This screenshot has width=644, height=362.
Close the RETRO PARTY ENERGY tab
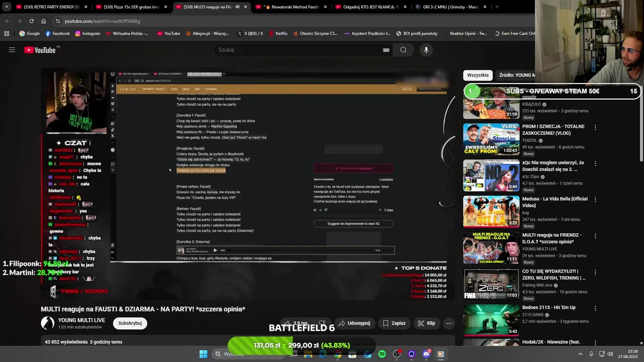pos(86,7)
